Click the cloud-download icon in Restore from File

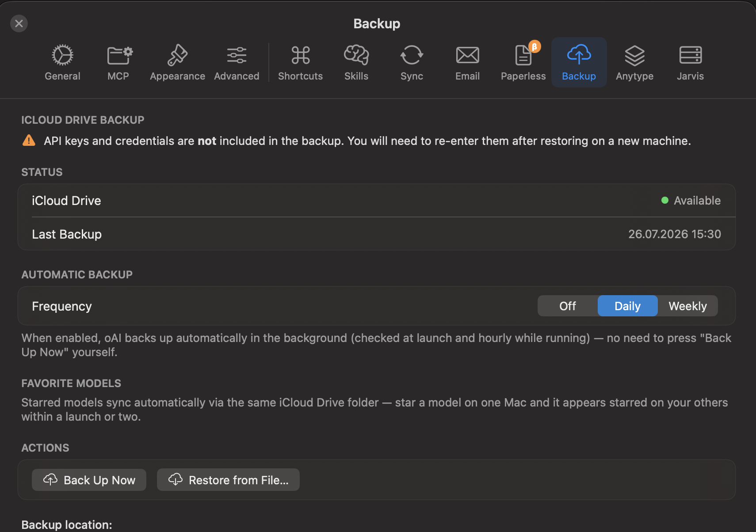(176, 479)
